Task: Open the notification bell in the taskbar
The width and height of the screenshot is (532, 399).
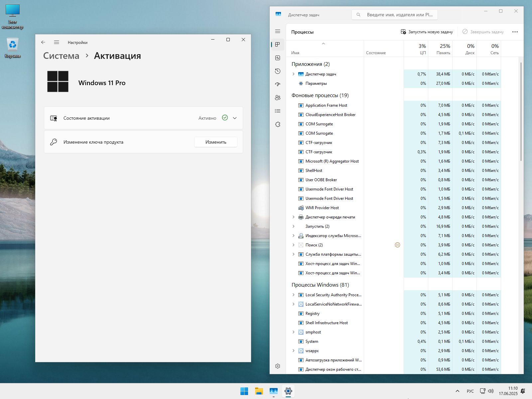Action: (x=523, y=391)
